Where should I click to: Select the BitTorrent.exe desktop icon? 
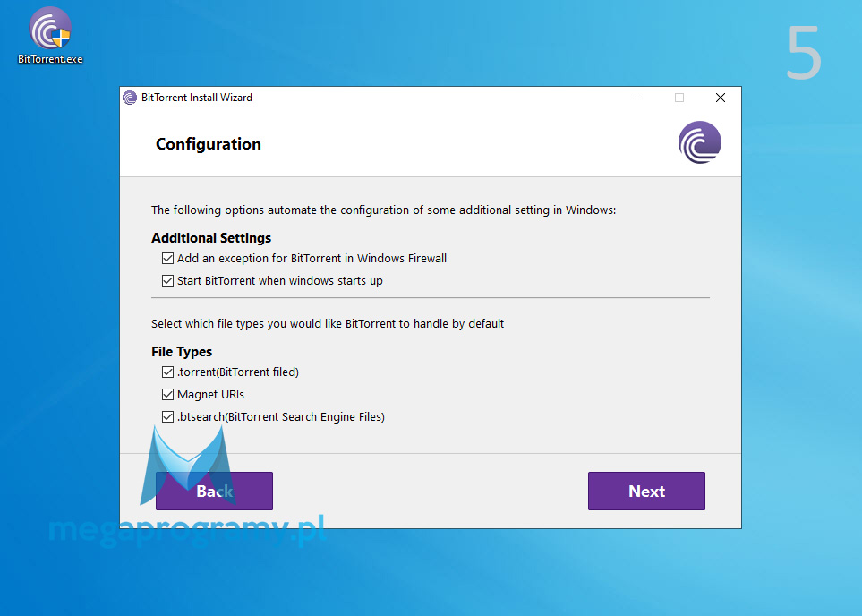click(50, 36)
